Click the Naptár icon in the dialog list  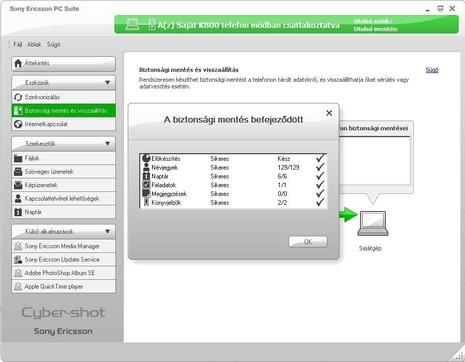[146, 176]
